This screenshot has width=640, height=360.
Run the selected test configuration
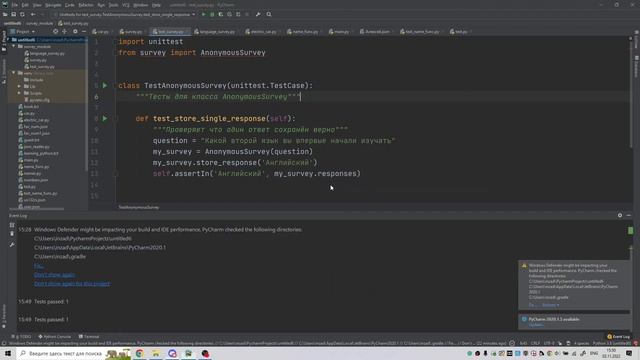(x=204, y=14)
